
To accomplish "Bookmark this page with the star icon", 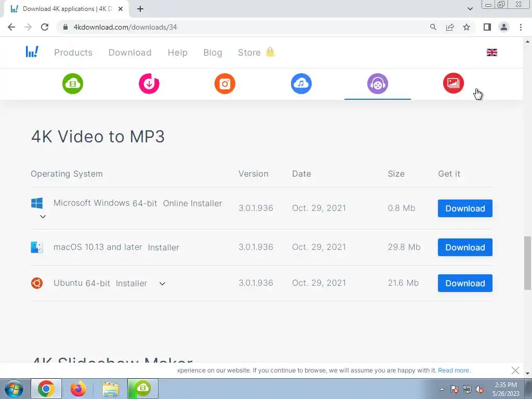I will [467, 27].
